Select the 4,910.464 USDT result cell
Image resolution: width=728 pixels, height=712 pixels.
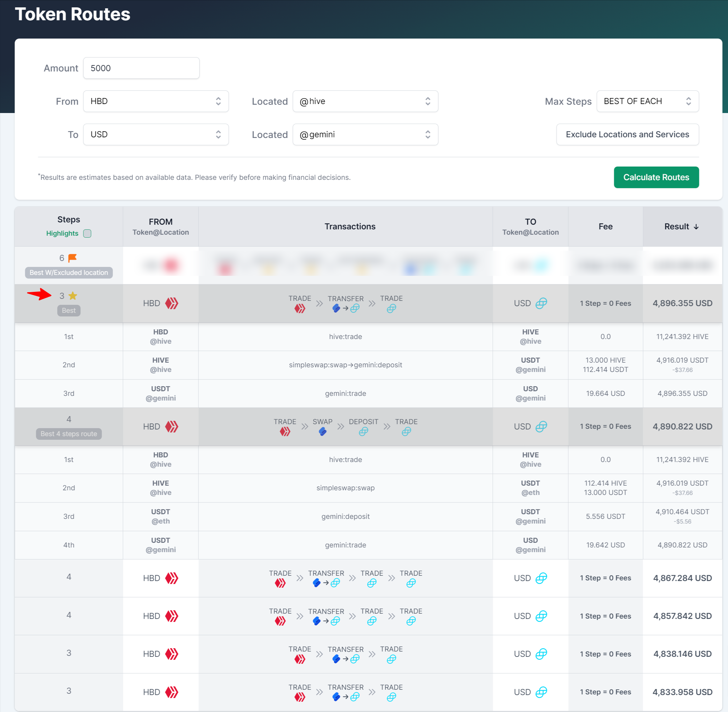(682, 517)
